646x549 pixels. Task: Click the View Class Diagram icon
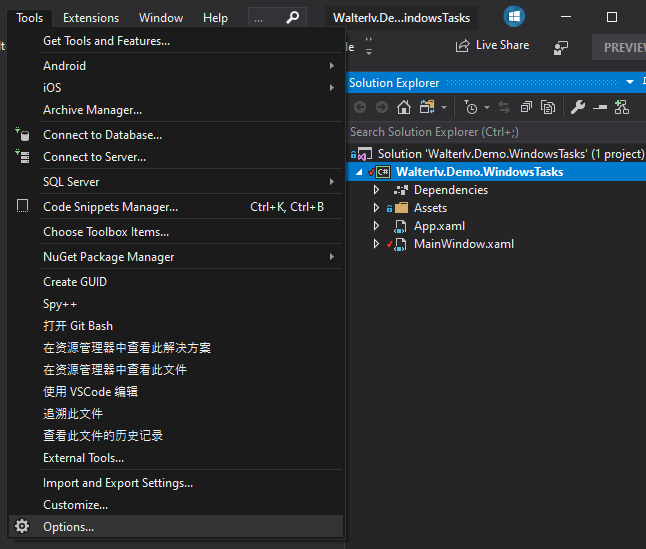(621, 107)
